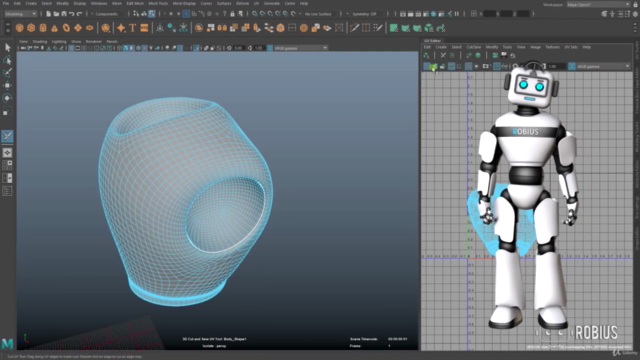Click the Undo arrow icon
640x360 pixels.
click(71, 14)
